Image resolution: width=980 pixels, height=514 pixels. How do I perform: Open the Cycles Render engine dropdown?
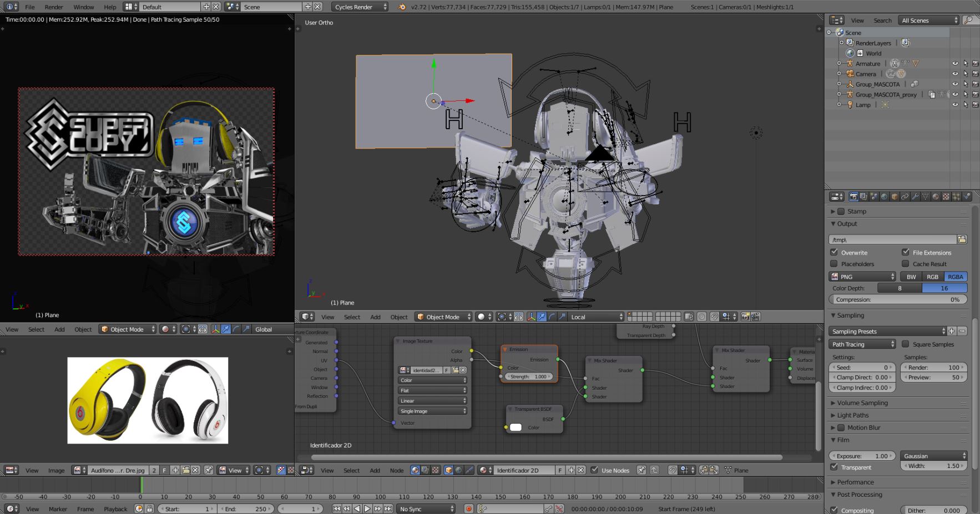[x=360, y=7]
